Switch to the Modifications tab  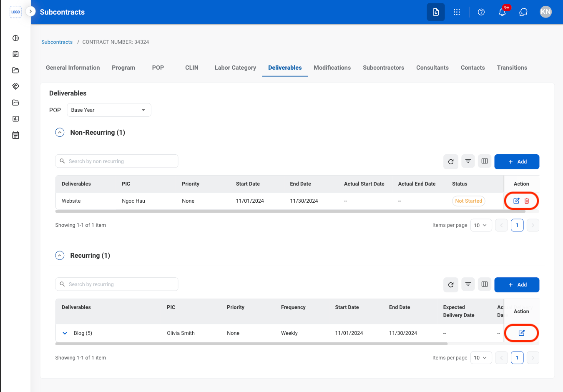point(332,68)
